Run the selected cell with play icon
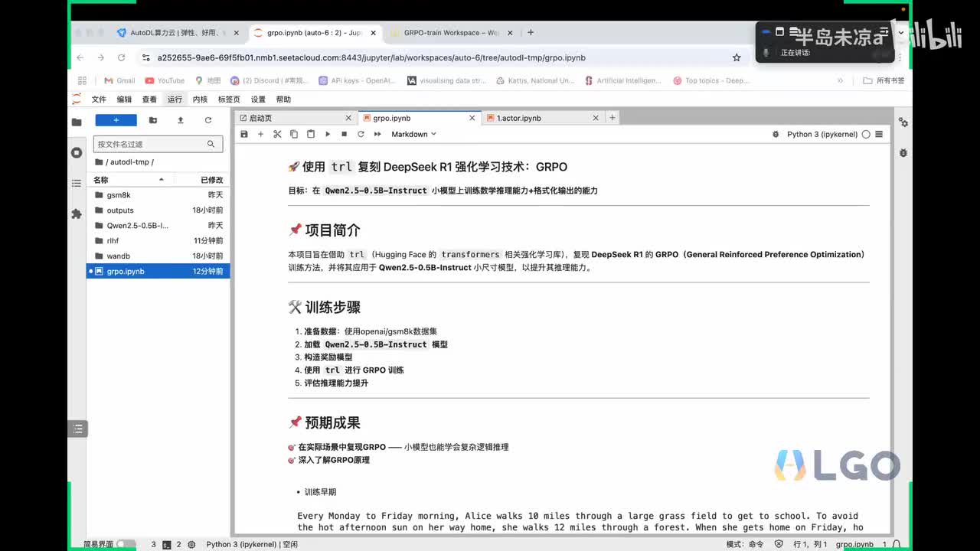 click(x=328, y=134)
